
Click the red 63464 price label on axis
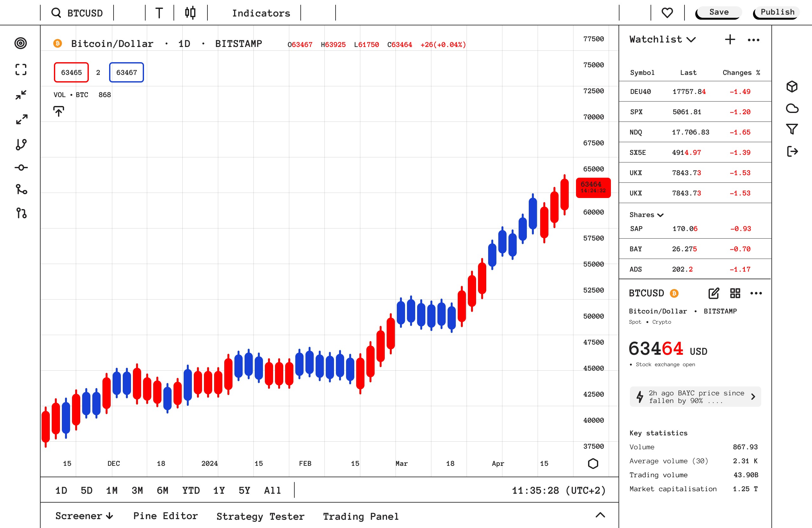593,188
